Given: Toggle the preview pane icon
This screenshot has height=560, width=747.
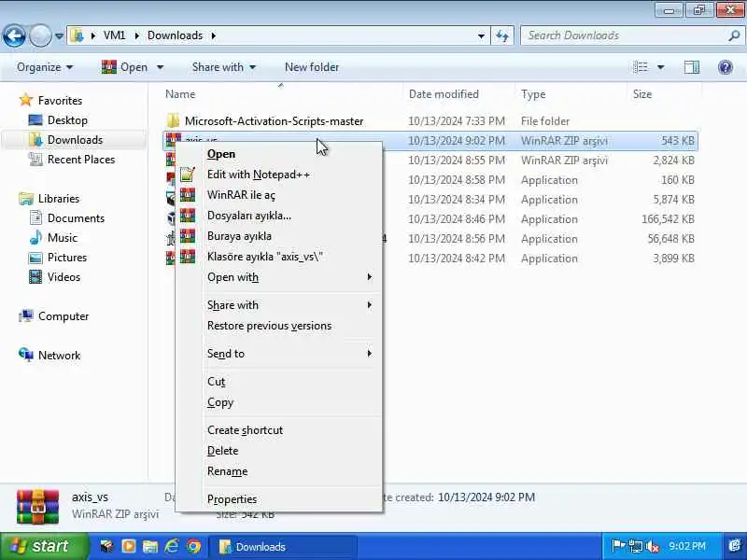Looking at the screenshot, I should click(x=692, y=67).
